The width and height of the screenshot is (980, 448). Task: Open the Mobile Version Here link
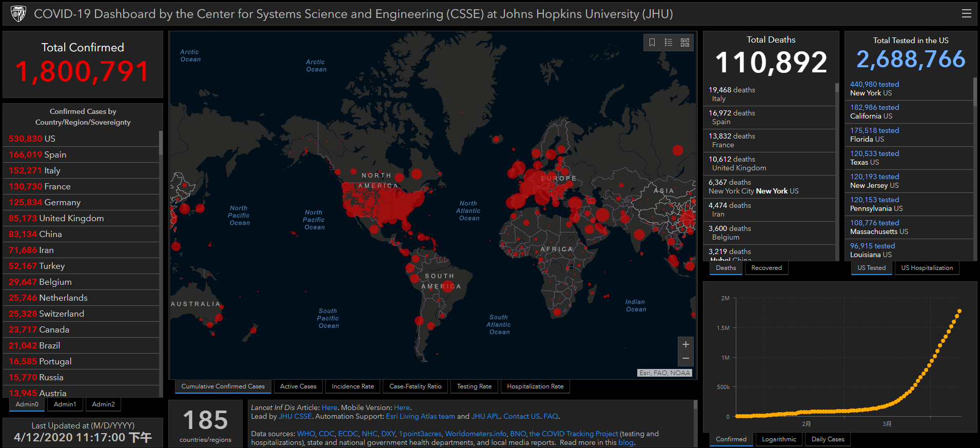tap(402, 407)
